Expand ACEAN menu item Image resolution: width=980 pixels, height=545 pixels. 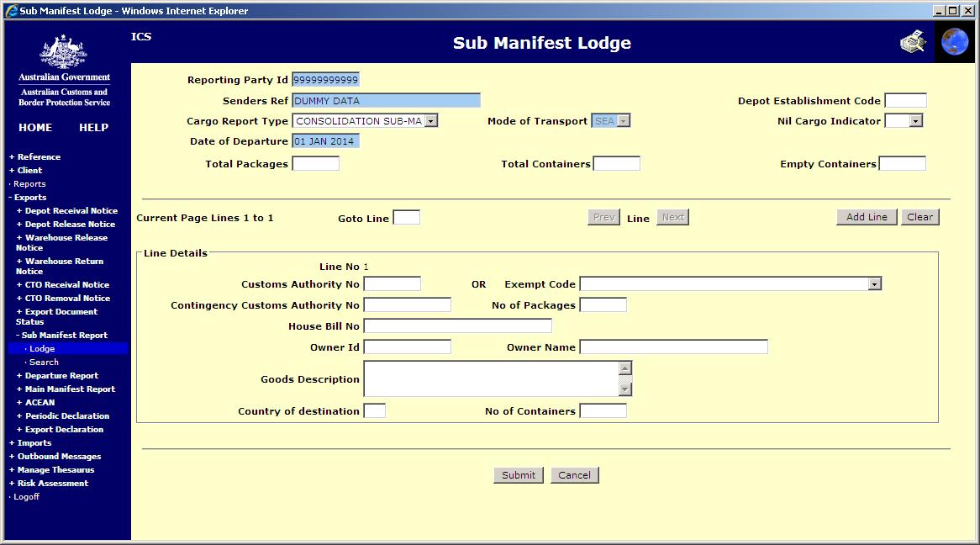[x=35, y=403]
